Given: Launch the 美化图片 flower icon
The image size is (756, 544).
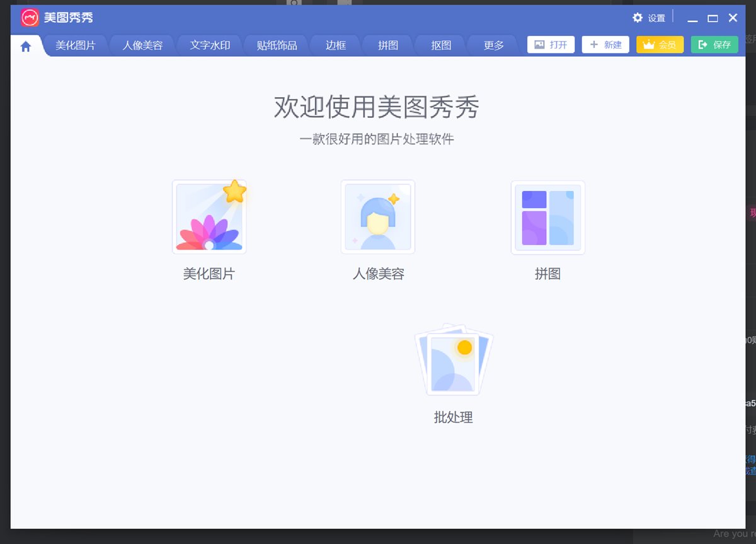Looking at the screenshot, I should click(x=209, y=217).
